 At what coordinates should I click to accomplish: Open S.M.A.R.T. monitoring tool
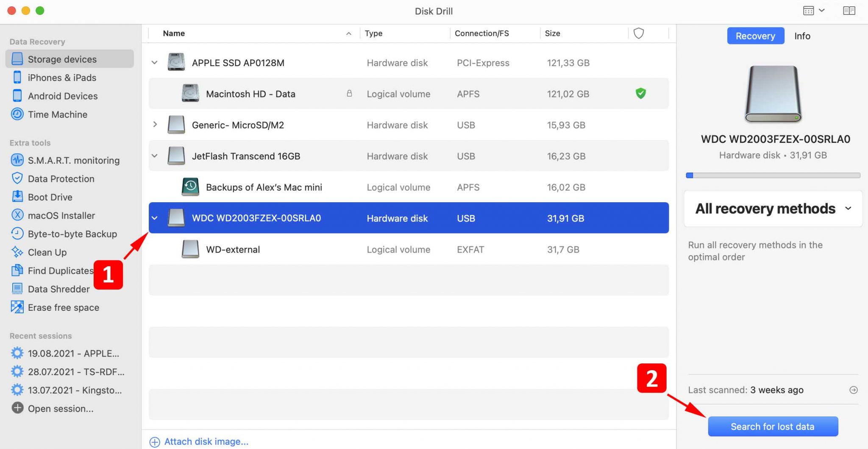pyautogui.click(x=73, y=160)
